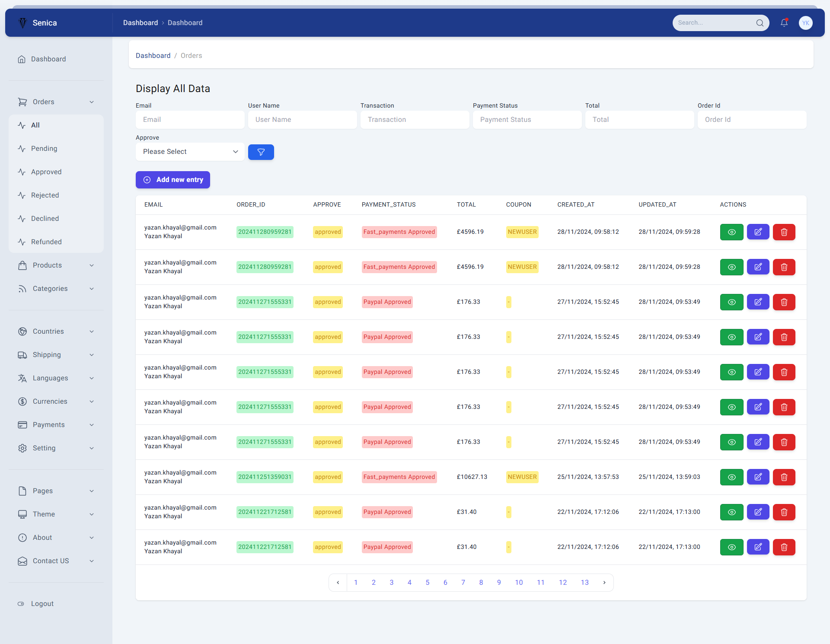The width and height of the screenshot is (830, 644).
Task: Click the CREATED_AT column header
Action: point(576,205)
